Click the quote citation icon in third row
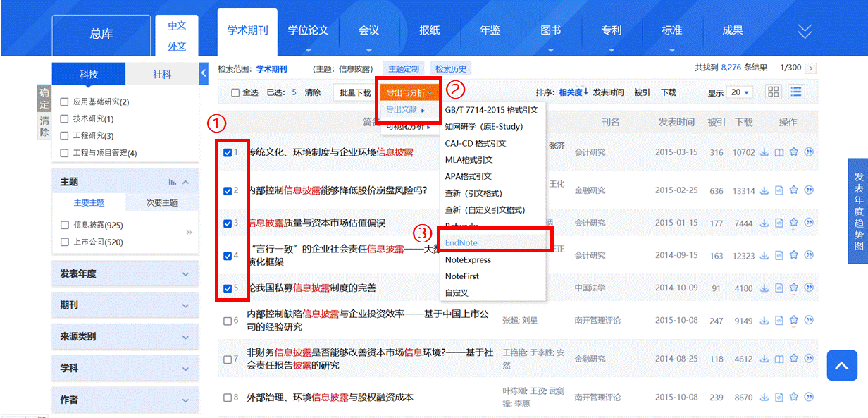 [x=809, y=223]
